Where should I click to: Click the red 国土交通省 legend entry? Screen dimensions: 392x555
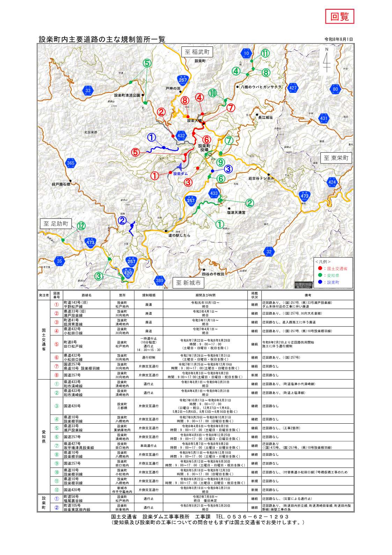333,269
